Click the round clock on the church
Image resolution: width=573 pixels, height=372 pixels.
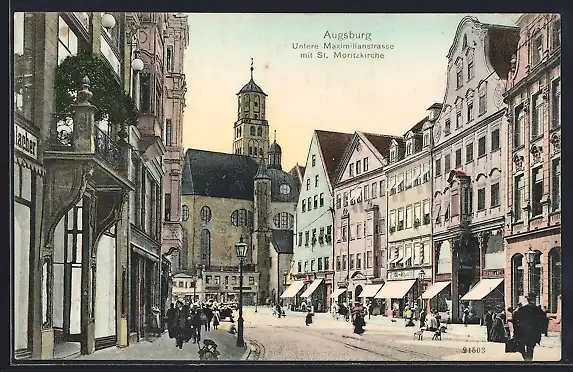285,189
